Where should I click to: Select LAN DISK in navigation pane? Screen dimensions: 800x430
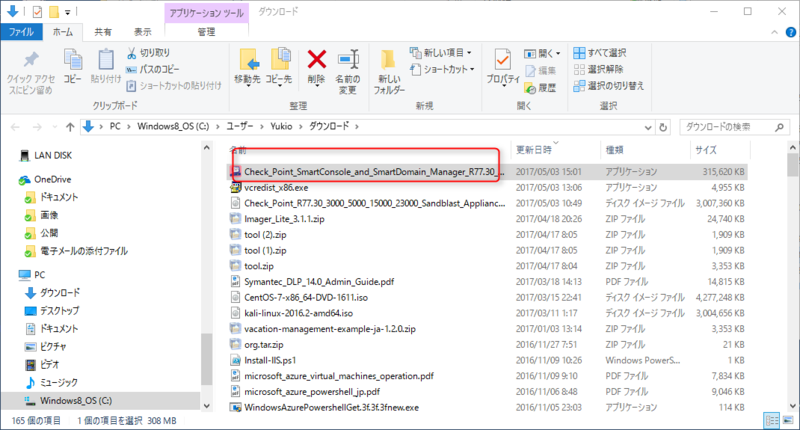click(53, 155)
